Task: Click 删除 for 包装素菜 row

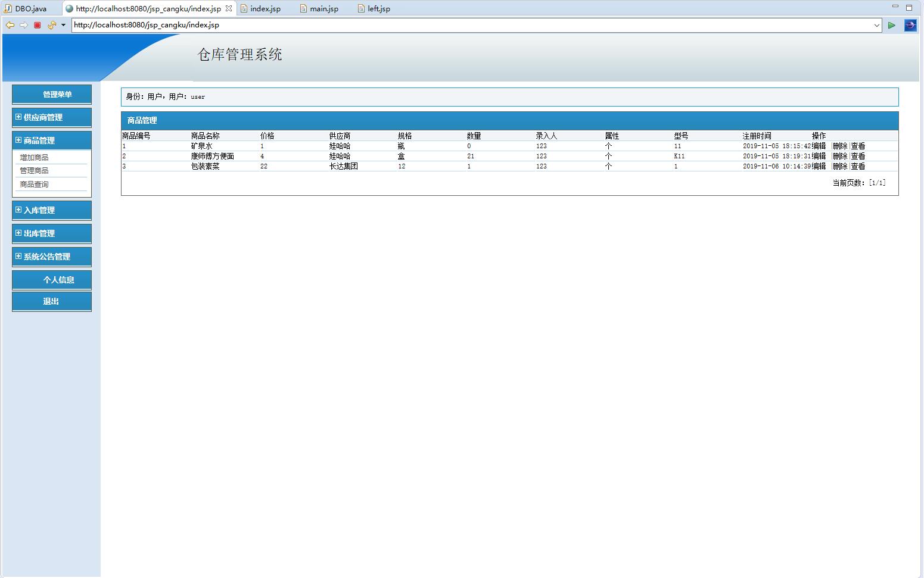Action: point(840,166)
